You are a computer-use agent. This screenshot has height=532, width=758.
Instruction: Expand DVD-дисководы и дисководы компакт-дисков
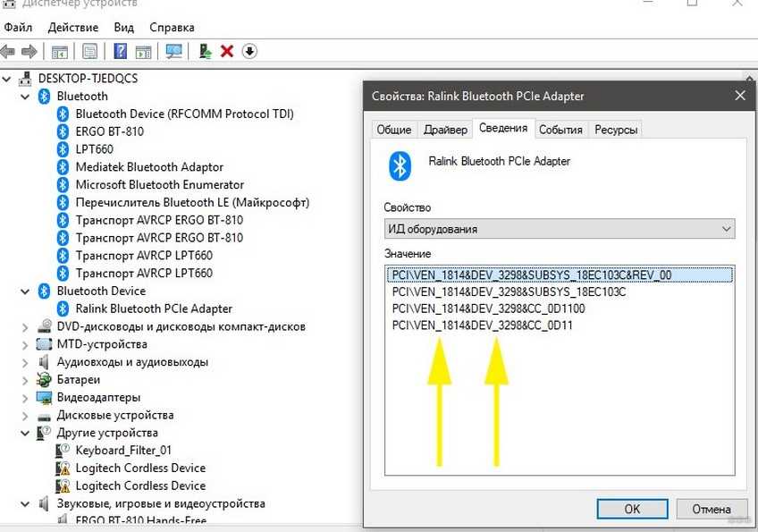tap(25, 327)
